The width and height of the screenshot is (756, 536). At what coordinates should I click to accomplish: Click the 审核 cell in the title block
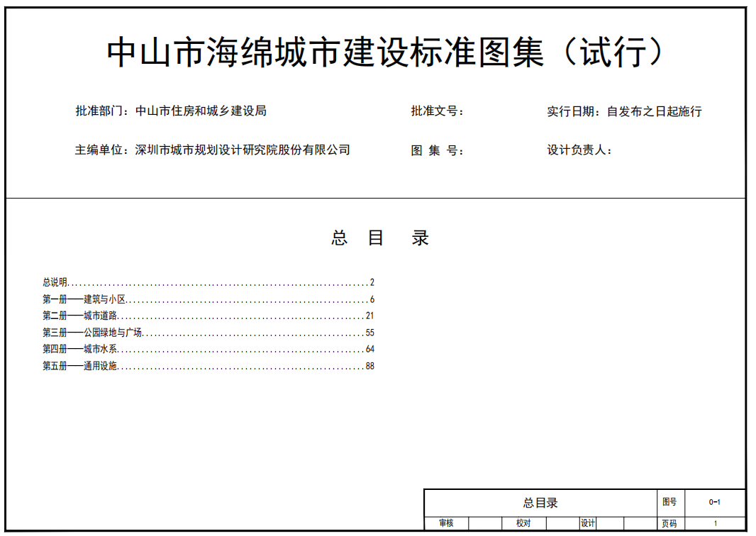click(x=446, y=523)
